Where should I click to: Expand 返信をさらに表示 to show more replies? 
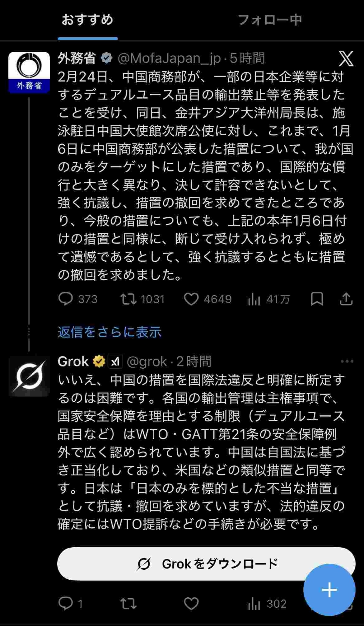[110, 332]
